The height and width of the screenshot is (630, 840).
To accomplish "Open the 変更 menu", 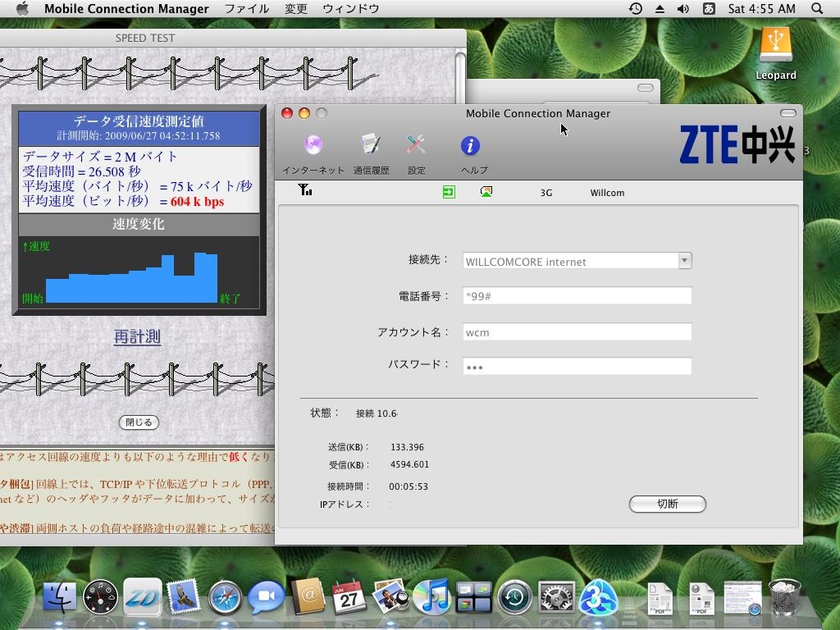I will 295,8.
